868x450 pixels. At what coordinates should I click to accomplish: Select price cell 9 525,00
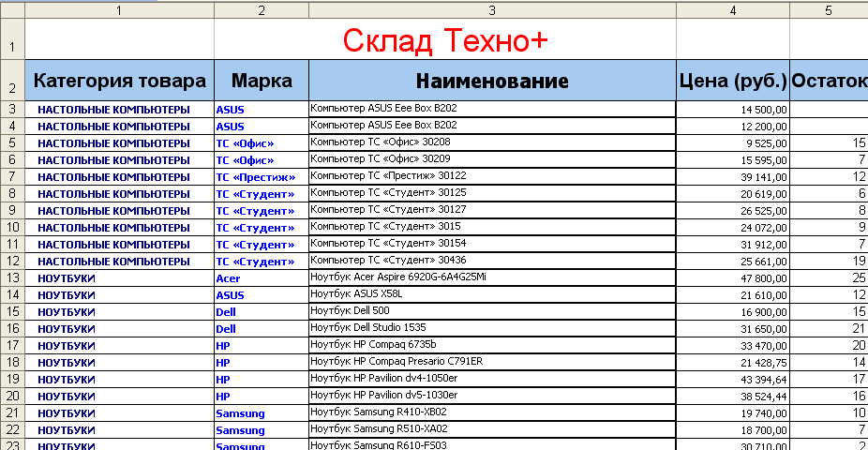[x=733, y=142]
